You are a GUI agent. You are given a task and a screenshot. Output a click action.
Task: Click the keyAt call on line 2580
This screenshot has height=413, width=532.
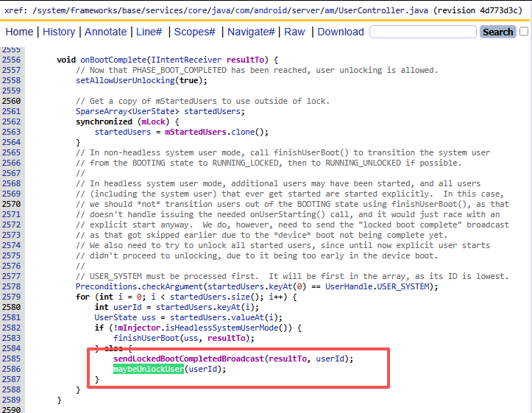(229, 308)
